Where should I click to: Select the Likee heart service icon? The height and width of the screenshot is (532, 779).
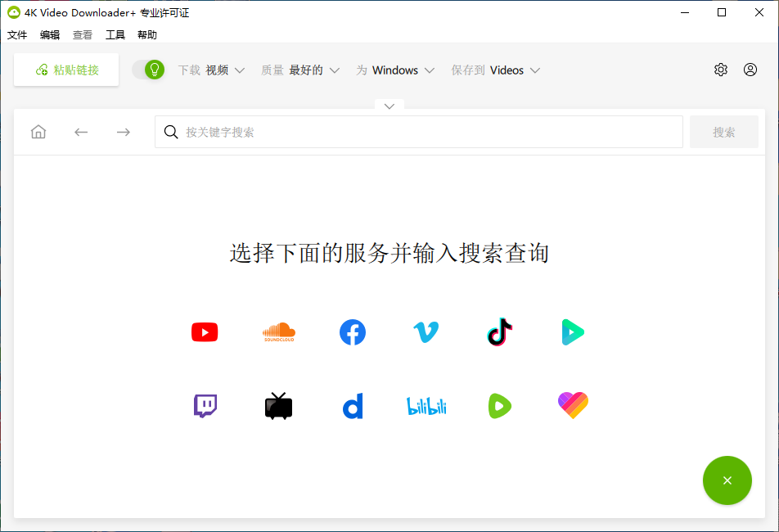point(573,405)
